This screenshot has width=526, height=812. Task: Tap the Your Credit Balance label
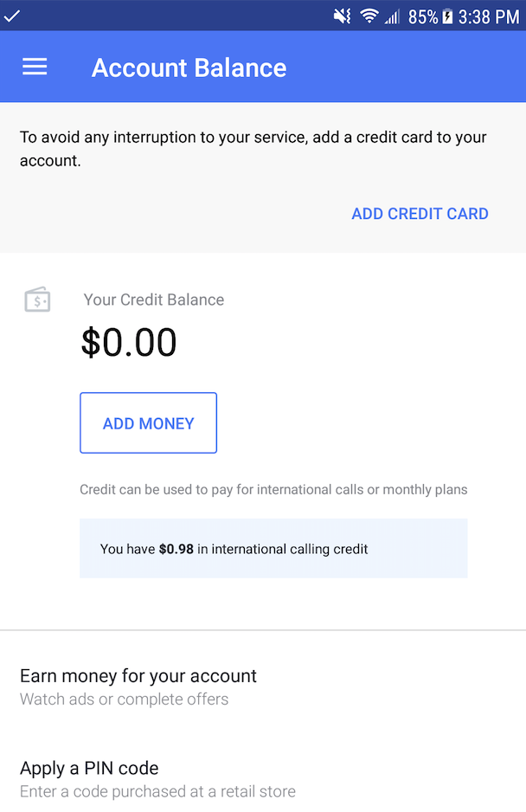tap(154, 300)
